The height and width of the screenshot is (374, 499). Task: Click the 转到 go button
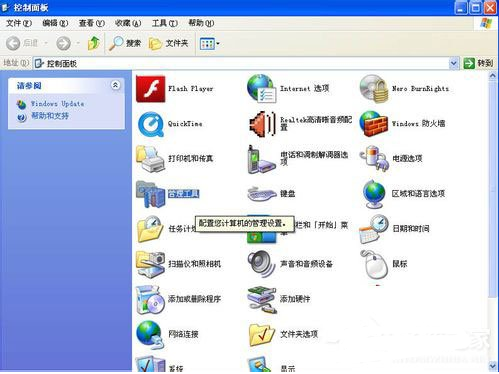[x=478, y=63]
